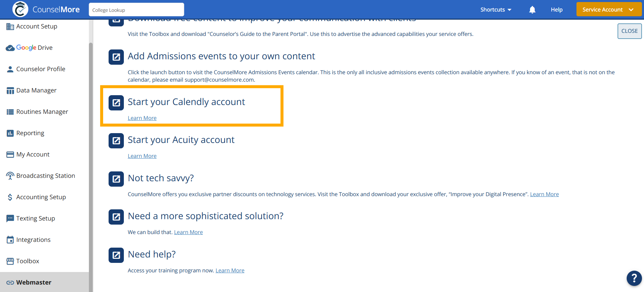Learn More under Acuity account
The height and width of the screenshot is (292, 644).
click(x=142, y=156)
